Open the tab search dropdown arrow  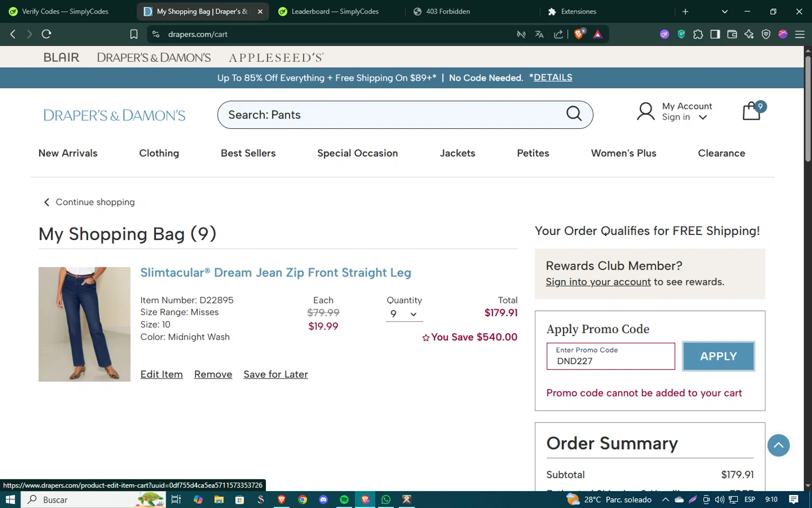[724, 11]
